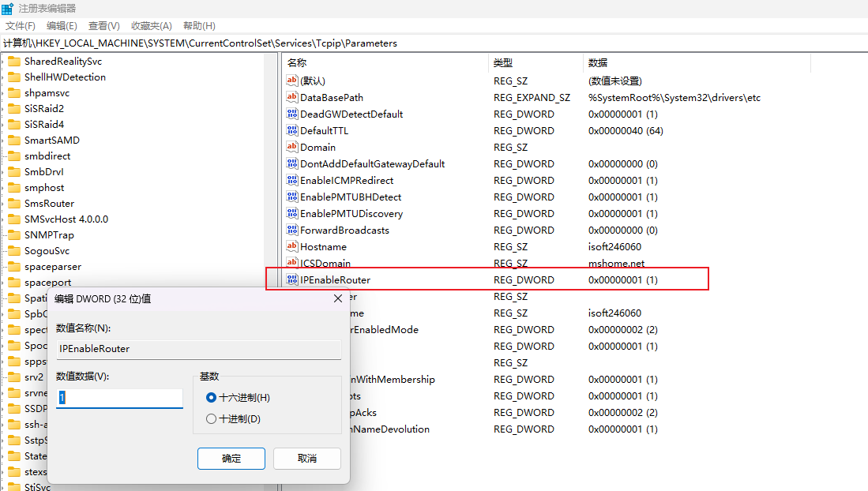Select the DefaultTTL DWORD value icon
This screenshot has width=868, height=491.
click(291, 130)
